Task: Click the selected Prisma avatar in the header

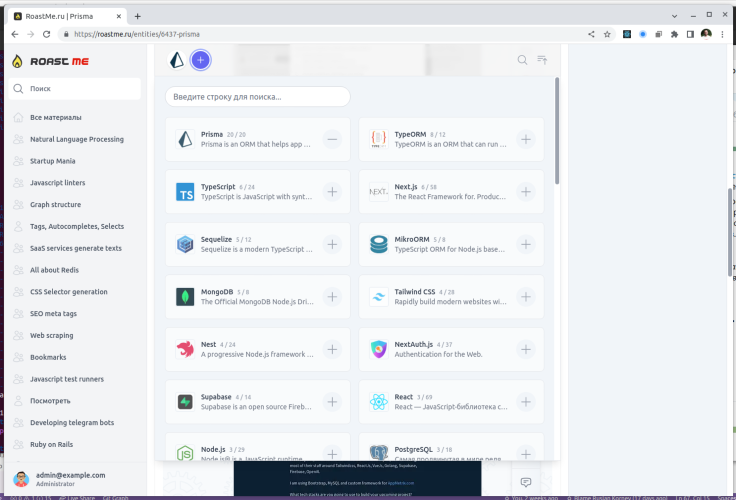Action: [x=177, y=60]
